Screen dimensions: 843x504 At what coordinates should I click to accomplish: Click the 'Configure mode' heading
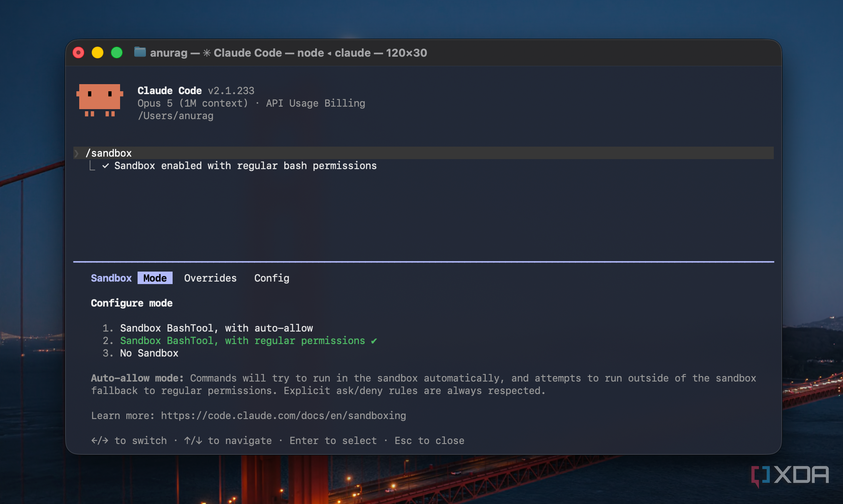[132, 303]
